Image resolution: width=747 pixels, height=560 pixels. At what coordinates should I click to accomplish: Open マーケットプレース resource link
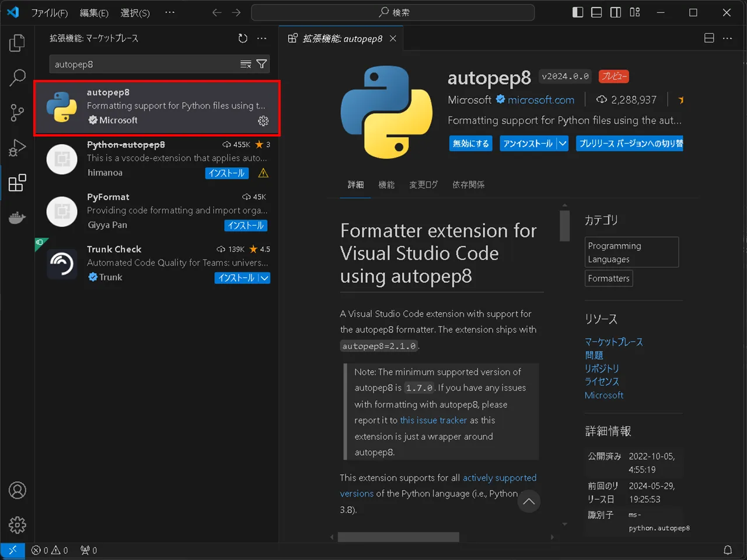(x=614, y=342)
